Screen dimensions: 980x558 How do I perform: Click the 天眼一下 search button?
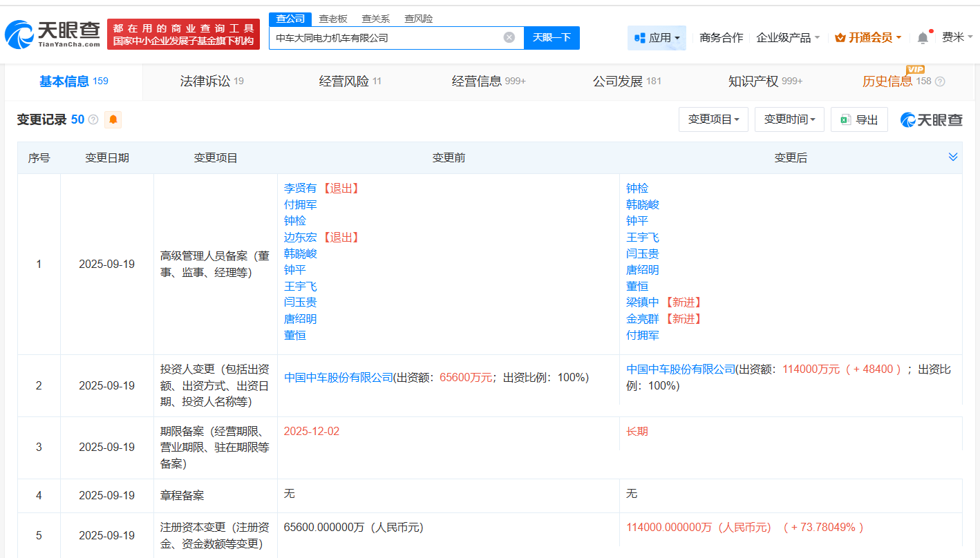pos(552,38)
